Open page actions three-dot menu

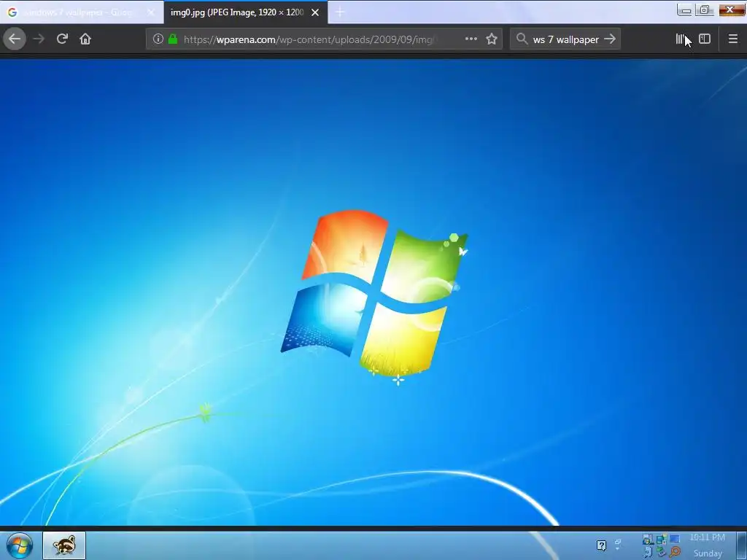pyautogui.click(x=471, y=39)
